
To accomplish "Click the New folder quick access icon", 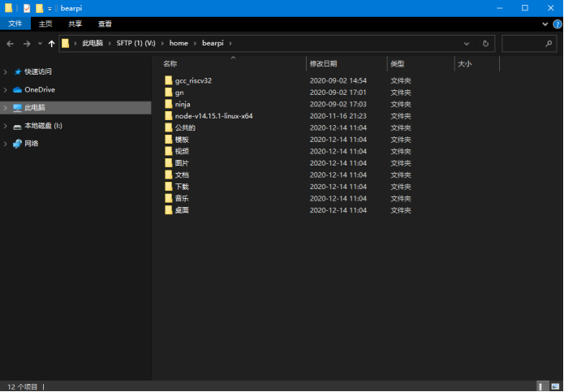I will 39,8.
